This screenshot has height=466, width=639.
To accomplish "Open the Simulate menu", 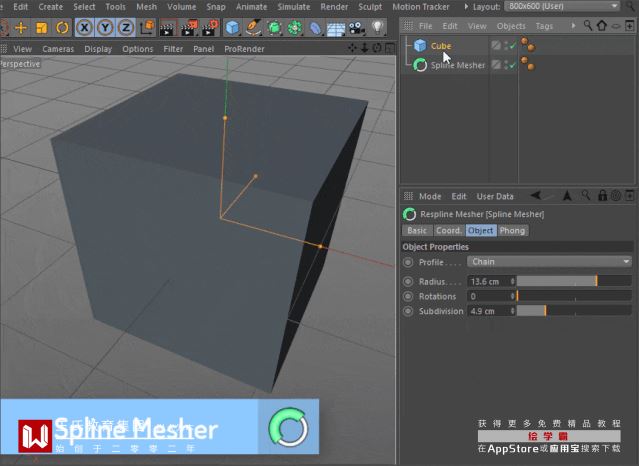I will point(294,7).
